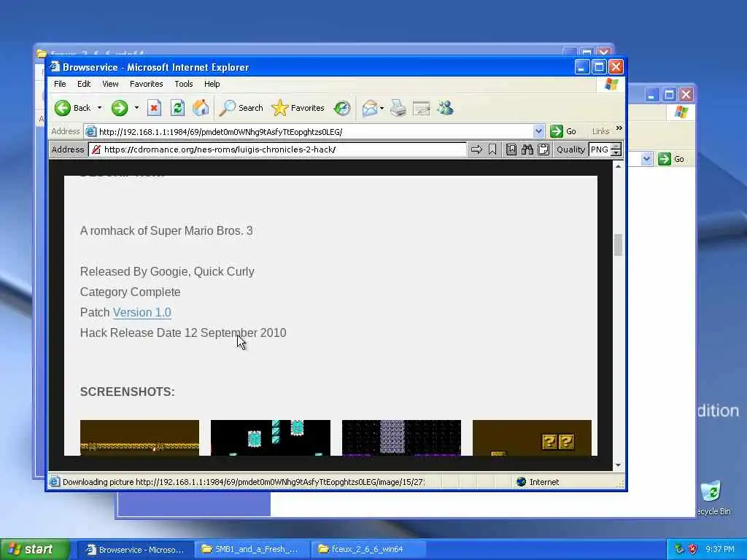Image resolution: width=747 pixels, height=560 pixels.
Task: Click the Stop loading icon
Action: click(x=154, y=108)
